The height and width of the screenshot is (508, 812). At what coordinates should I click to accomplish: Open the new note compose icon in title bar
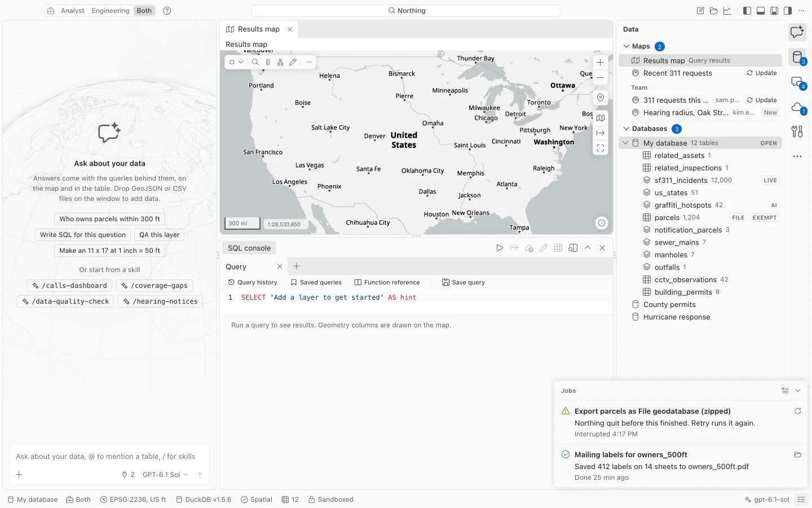click(x=700, y=11)
